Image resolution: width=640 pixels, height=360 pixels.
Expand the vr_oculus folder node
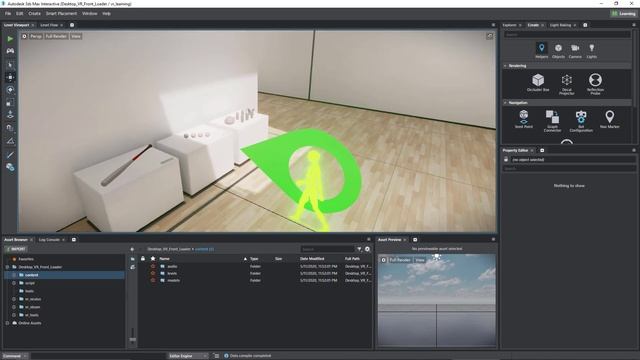click(14, 299)
